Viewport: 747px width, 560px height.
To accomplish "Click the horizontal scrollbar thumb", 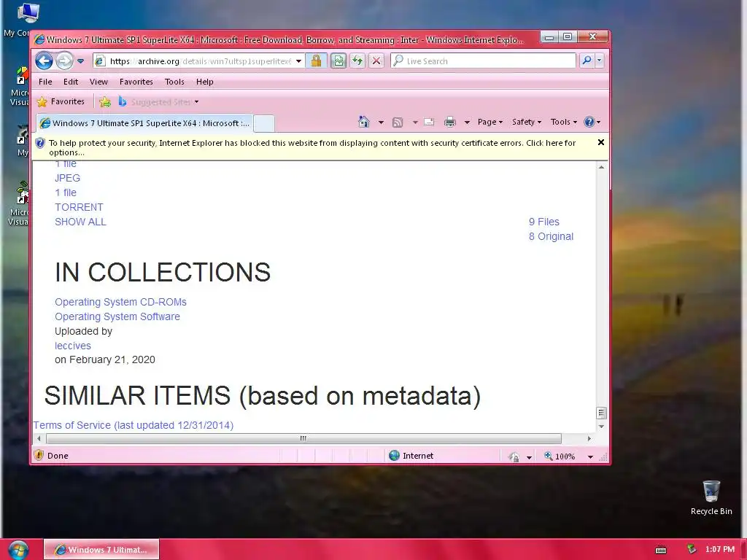I will coord(303,438).
